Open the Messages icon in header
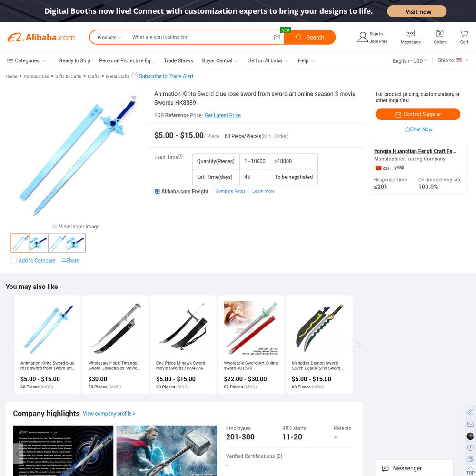The image size is (476, 476). click(410, 33)
